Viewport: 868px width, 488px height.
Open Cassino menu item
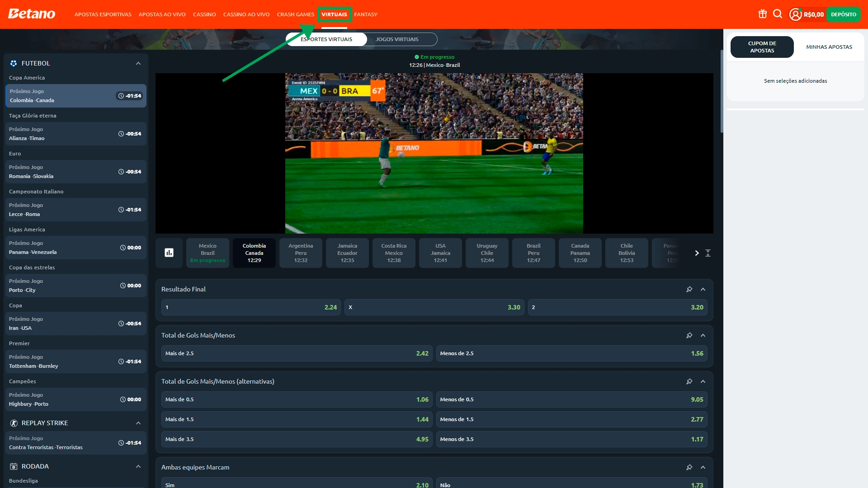click(x=204, y=14)
